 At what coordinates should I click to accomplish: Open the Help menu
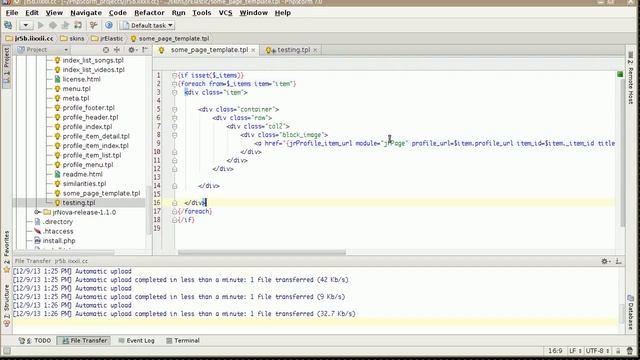[282, 13]
